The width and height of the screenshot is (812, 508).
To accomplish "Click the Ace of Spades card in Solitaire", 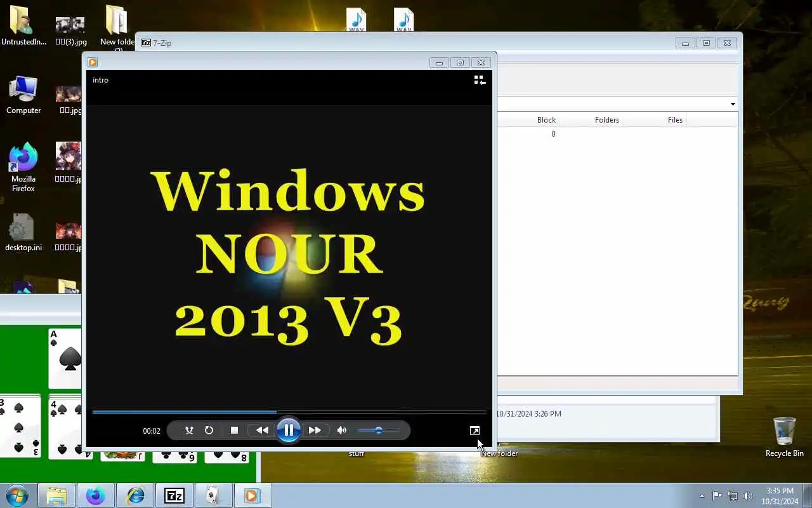I will pos(65,358).
